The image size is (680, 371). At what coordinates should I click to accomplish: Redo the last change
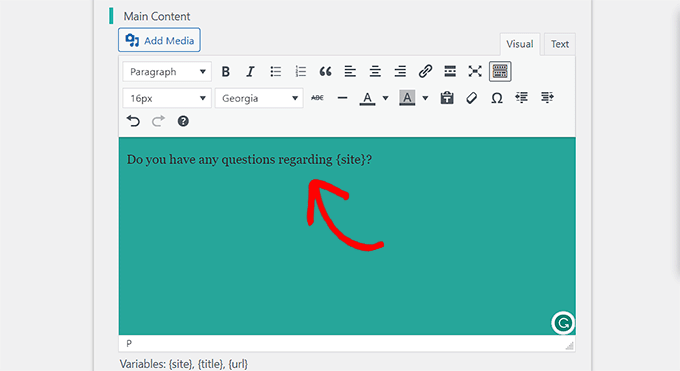click(158, 121)
